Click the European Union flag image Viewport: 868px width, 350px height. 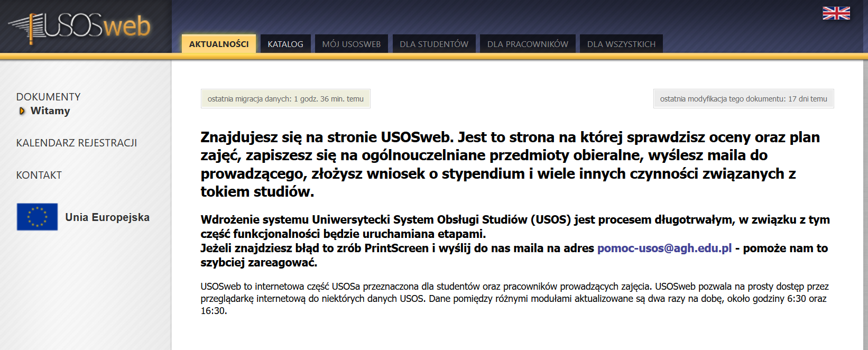[37, 217]
